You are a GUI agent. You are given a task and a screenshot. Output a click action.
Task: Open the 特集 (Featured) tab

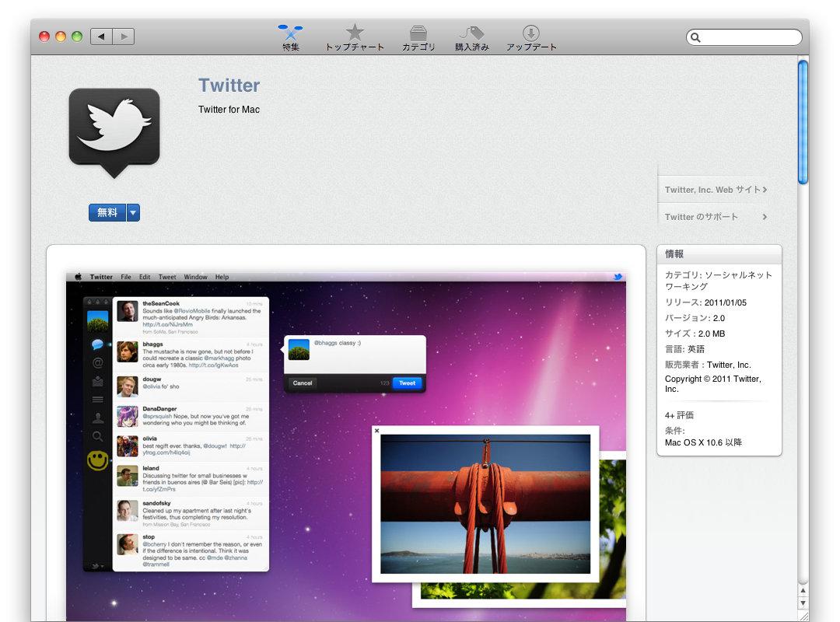pyautogui.click(x=290, y=37)
